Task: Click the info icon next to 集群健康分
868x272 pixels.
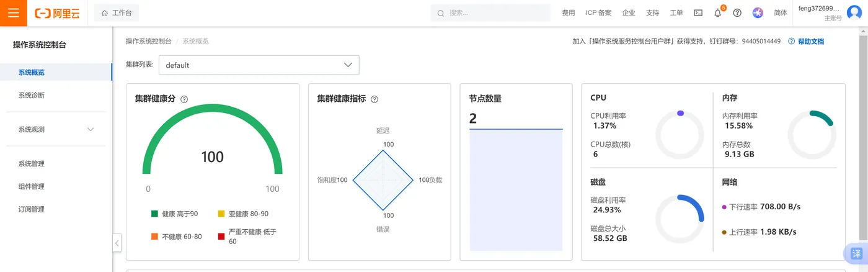Action: click(184, 99)
